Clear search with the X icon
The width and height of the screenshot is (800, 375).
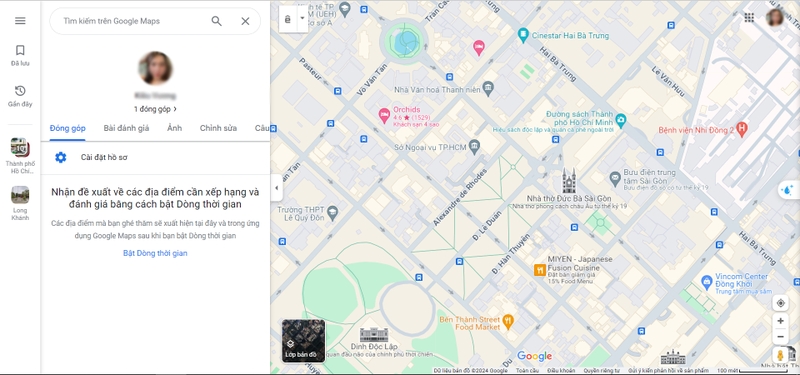pyautogui.click(x=245, y=21)
